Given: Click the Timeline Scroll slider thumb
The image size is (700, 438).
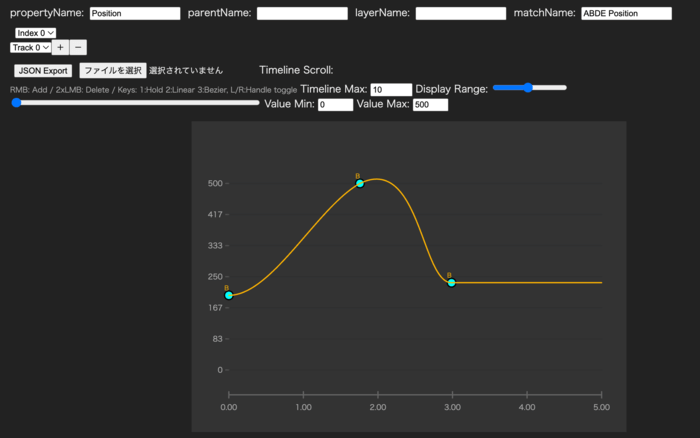Looking at the screenshot, I should coord(16,103).
